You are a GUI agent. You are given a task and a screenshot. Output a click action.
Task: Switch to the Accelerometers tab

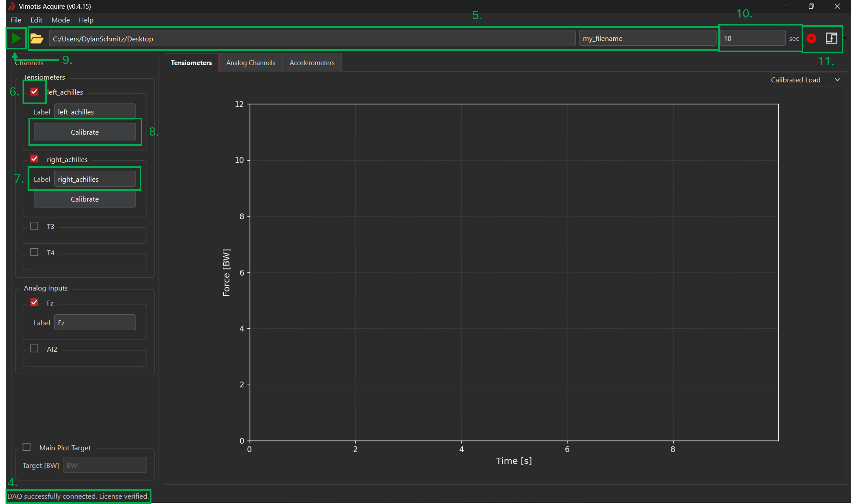(312, 63)
